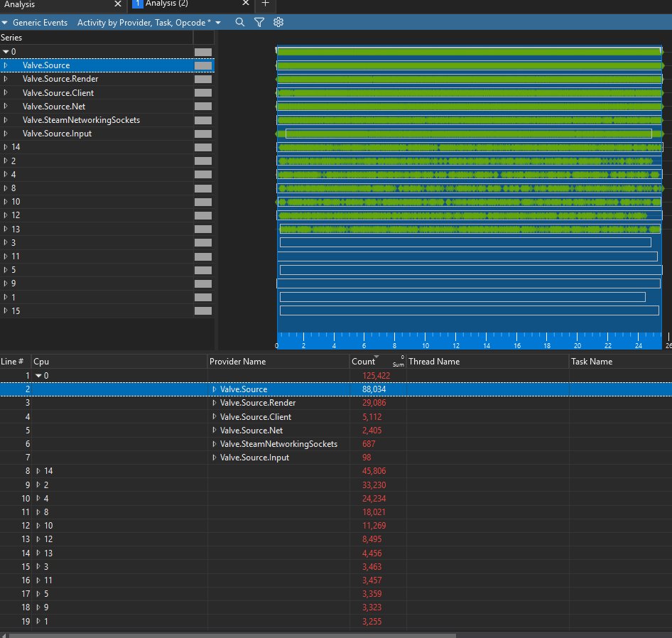The image size is (672, 638).
Task: Open the filter funnel icon
Action: [x=259, y=22]
